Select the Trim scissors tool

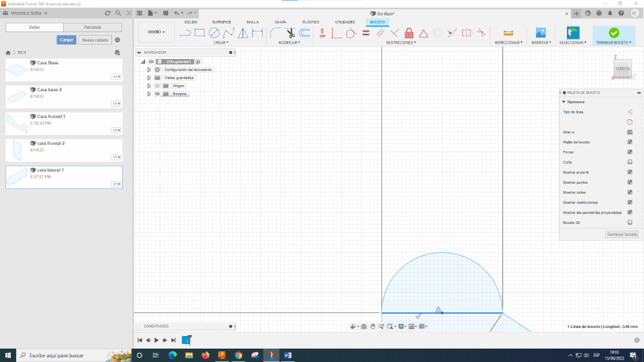coord(290,33)
